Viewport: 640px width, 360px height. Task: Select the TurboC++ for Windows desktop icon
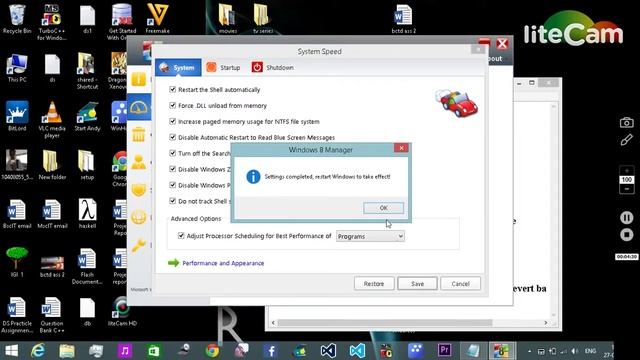tap(52, 22)
